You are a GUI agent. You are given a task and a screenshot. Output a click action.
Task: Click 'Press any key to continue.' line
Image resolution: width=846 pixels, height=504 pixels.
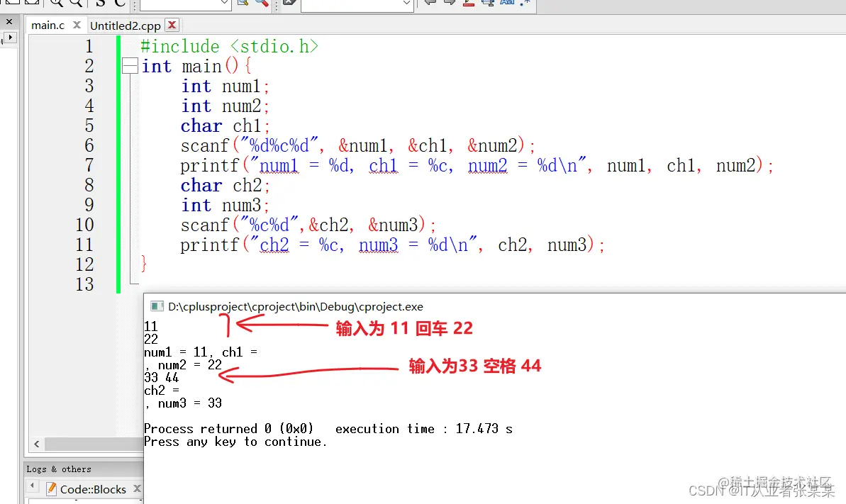235,442
